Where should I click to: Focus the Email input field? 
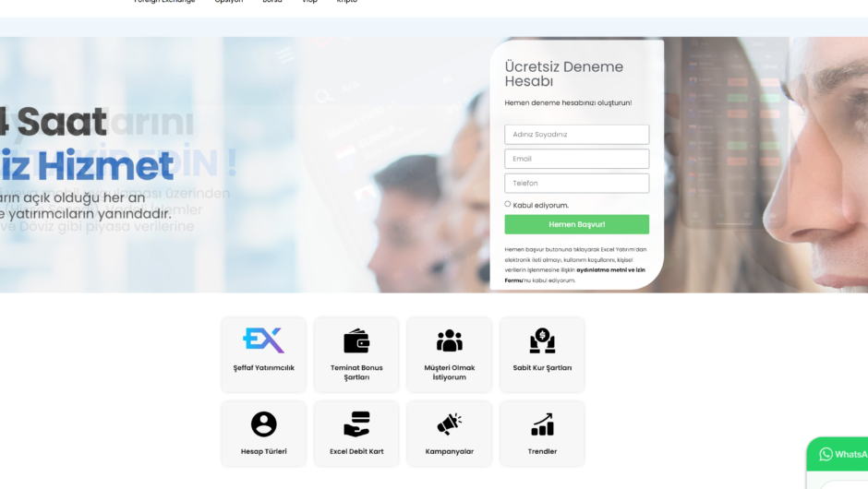click(577, 159)
